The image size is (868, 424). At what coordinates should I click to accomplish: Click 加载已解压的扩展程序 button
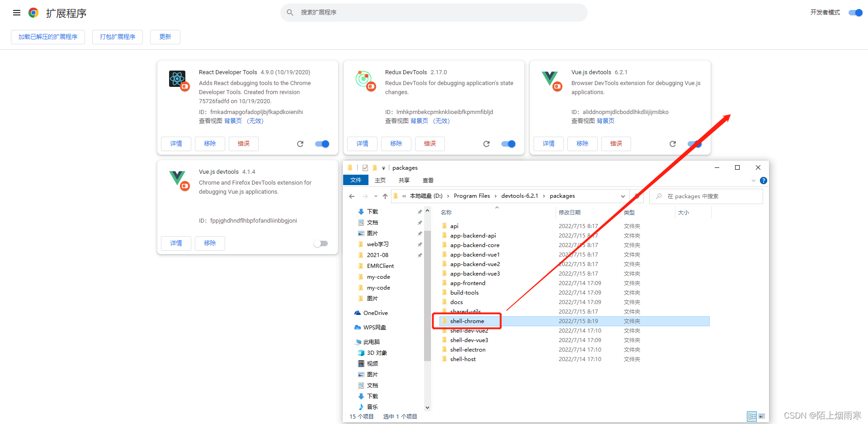click(48, 37)
